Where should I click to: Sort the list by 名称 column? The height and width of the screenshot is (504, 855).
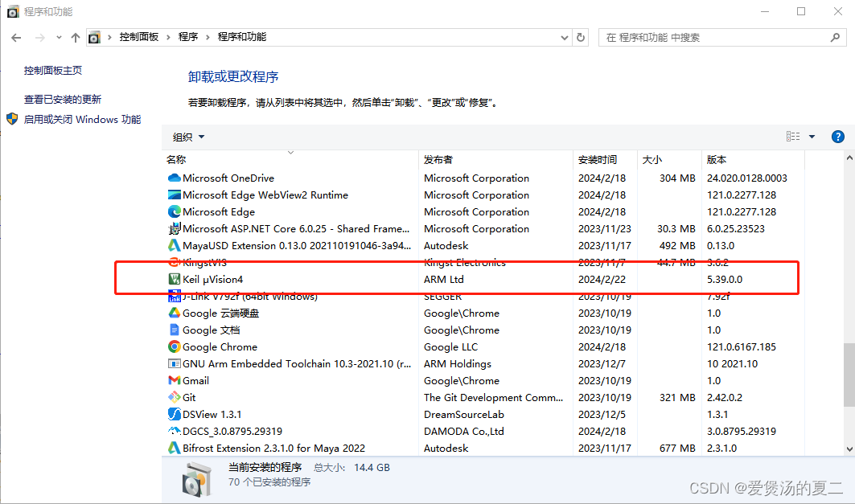(290, 160)
